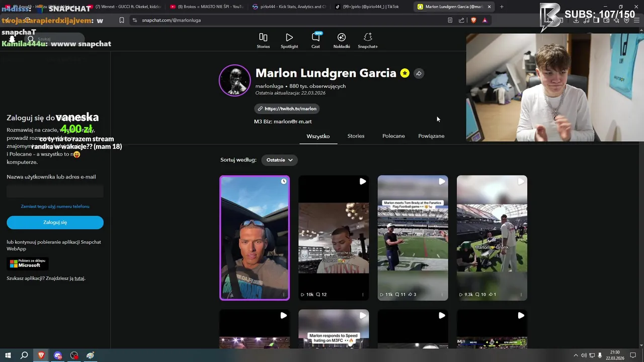
Task: Open the Windows Start menu
Action: [8, 355]
